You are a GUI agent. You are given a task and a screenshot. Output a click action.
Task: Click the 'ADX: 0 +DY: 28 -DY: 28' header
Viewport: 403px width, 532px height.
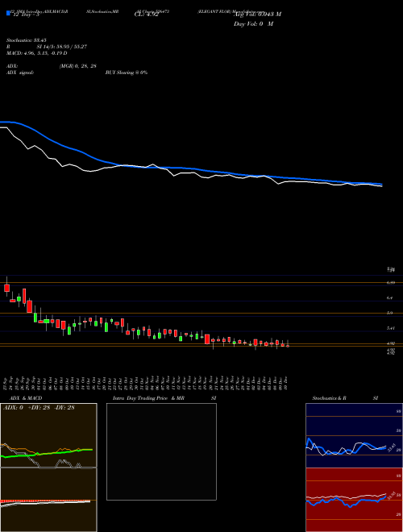[x=39, y=407]
